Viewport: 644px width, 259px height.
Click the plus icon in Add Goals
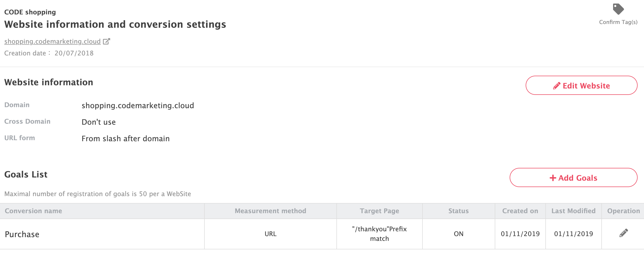(x=553, y=178)
